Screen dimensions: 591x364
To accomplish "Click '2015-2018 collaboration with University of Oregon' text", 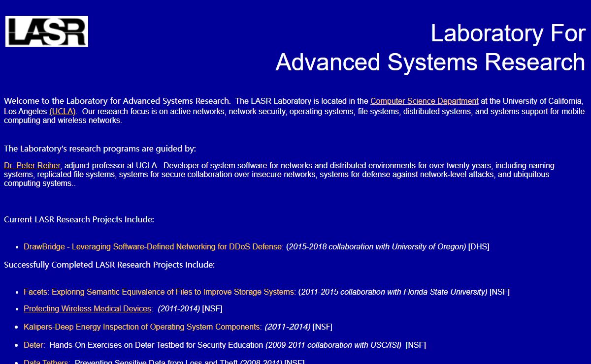I will coord(376,246).
